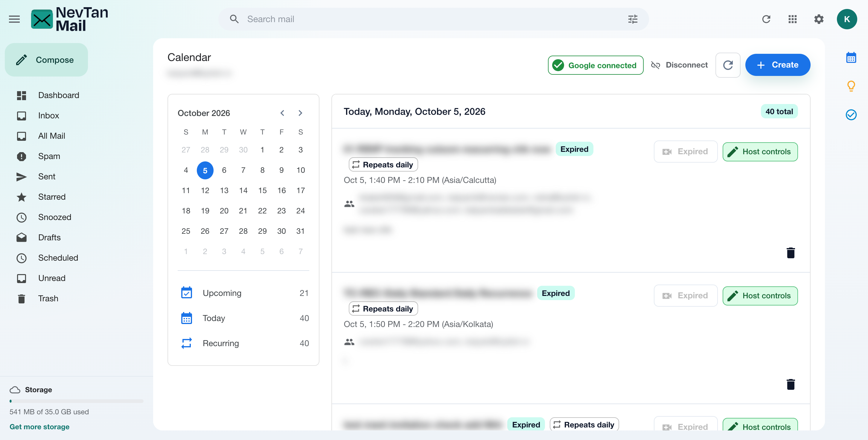Open Host controls for 1:50 PM event
The width and height of the screenshot is (868, 440).
(x=760, y=296)
